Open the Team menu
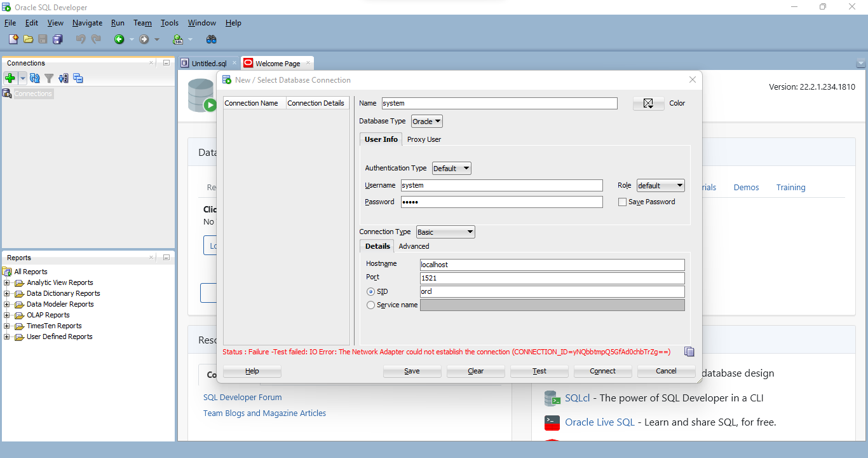This screenshot has width=868, height=458. point(142,23)
